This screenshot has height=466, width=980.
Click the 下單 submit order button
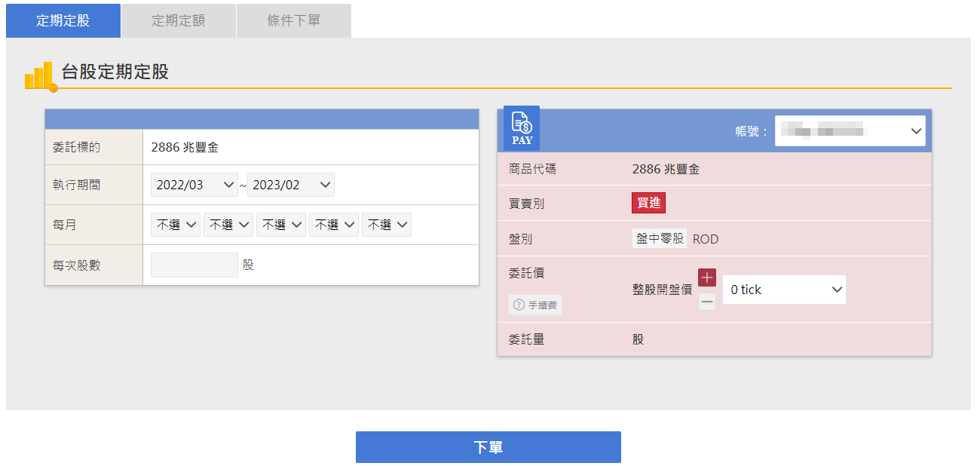pos(488,447)
